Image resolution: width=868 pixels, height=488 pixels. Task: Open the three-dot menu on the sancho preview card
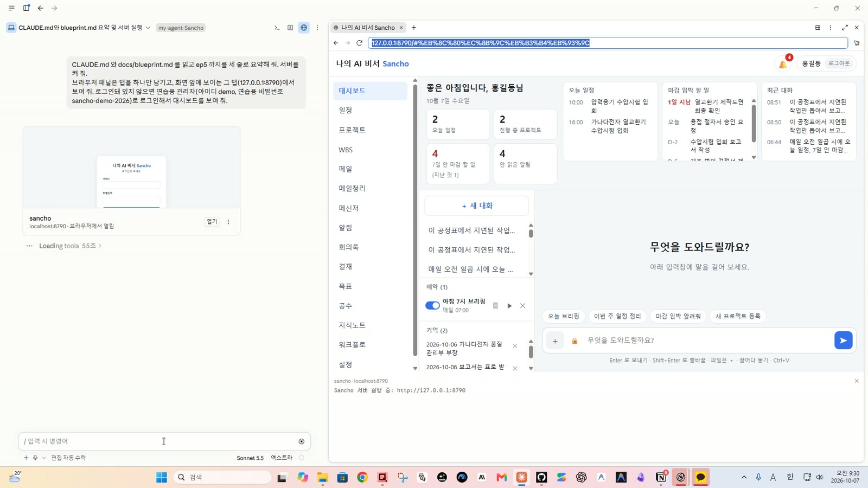[x=228, y=222]
